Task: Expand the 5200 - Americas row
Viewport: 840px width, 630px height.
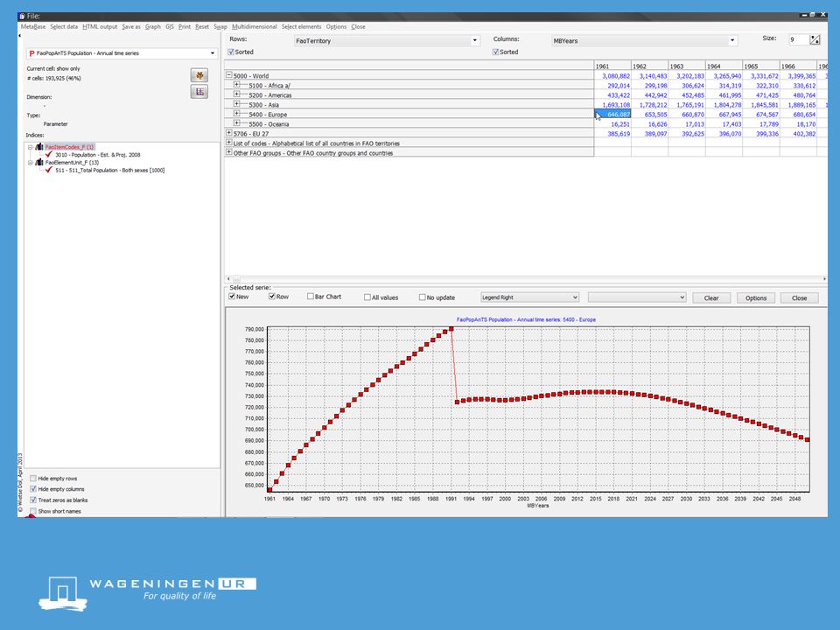Action: [x=237, y=94]
